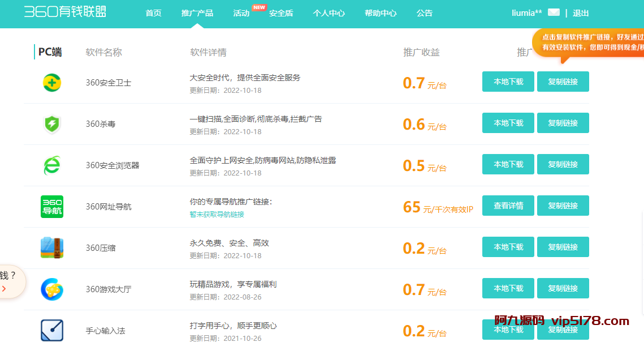Download 360游戏大厅 with 本地下载
The image size is (644, 342).
click(x=508, y=289)
